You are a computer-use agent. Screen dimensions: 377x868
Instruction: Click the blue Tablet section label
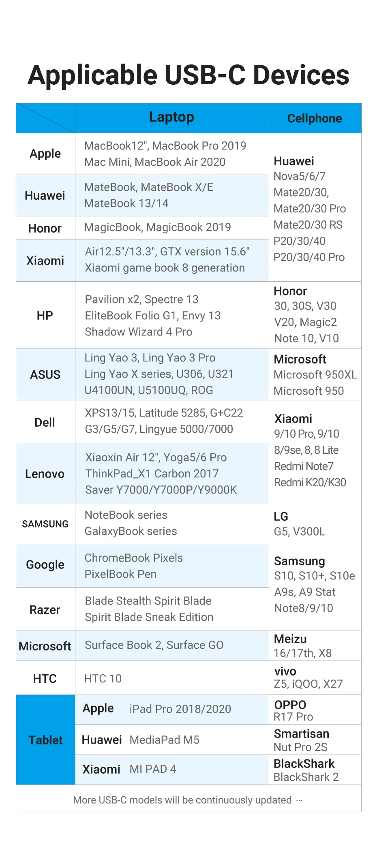coord(46,740)
